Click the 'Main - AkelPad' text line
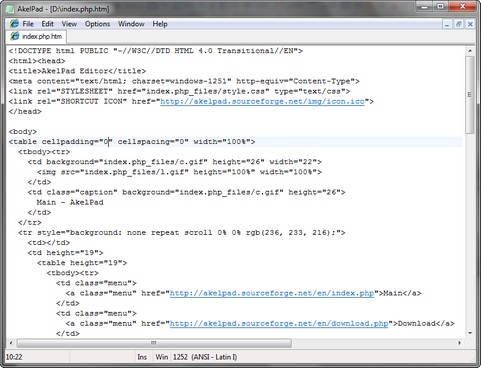The image size is (481, 368). tap(70, 202)
